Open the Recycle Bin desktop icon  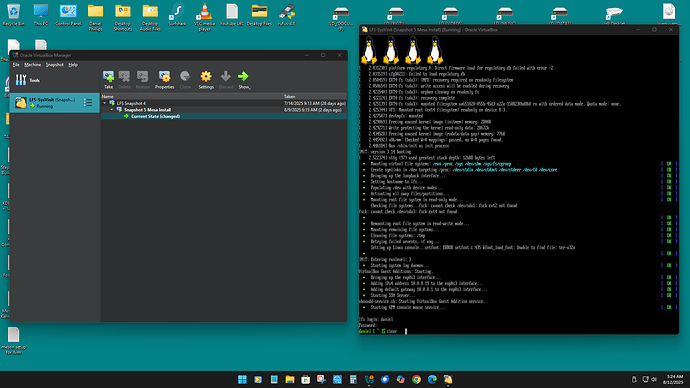14,15
